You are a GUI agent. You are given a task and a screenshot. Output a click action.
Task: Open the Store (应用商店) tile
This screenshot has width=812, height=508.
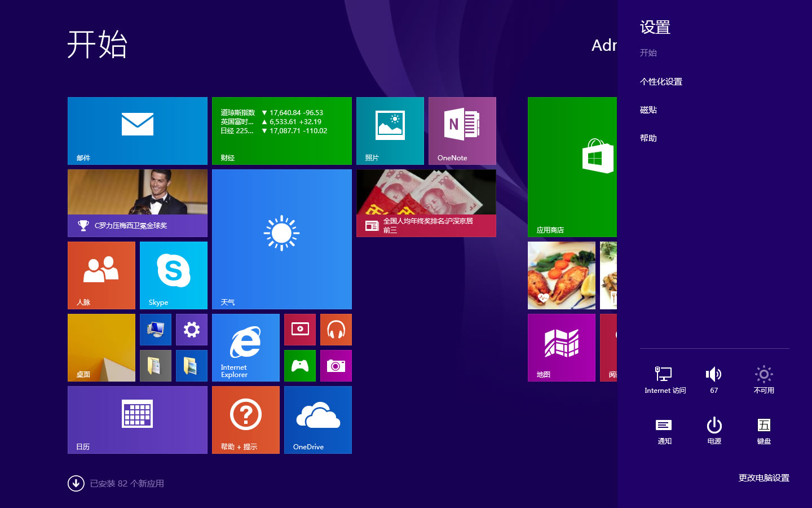(x=572, y=167)
